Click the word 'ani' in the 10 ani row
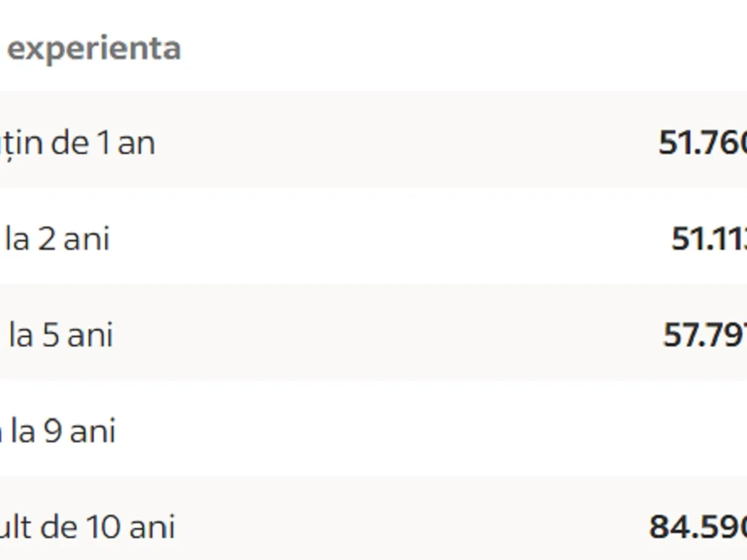 pyautogui.click(x=153, y=526)
